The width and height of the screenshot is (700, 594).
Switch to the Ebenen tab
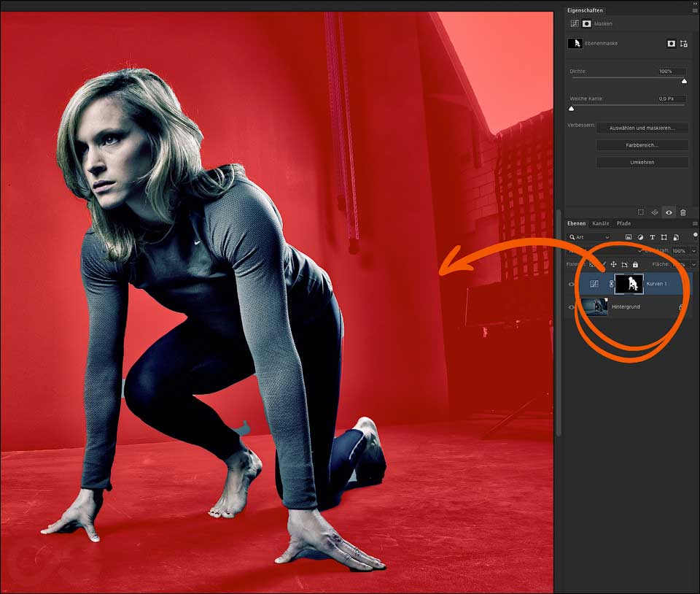tap(576, 223)
